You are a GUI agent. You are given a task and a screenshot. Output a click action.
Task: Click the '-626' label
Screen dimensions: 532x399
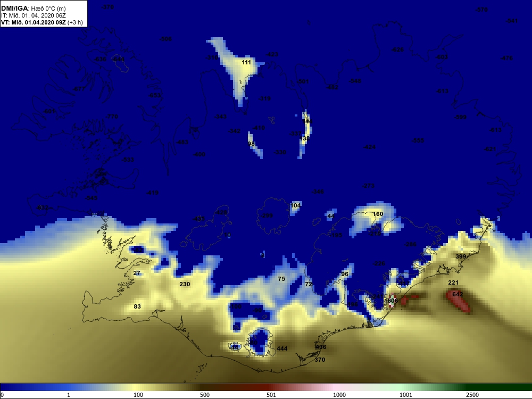pos(397,49)
